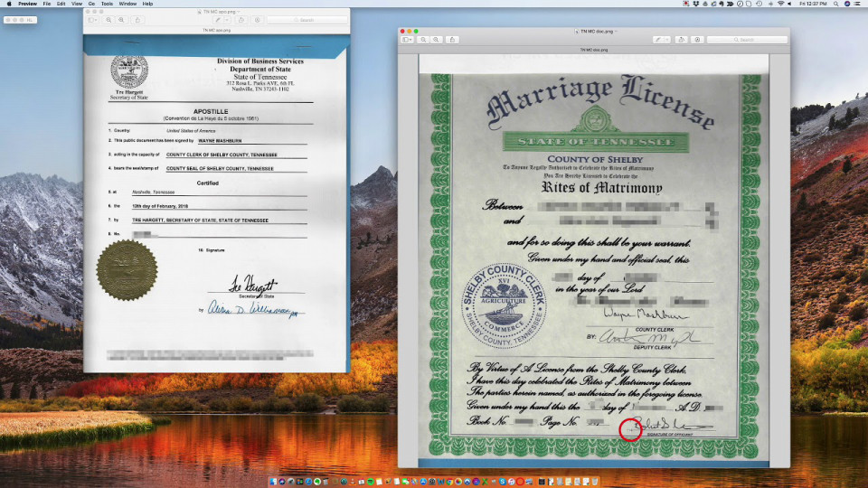Viewport: 868px width, 488px height.
Task: Click Share icon in TN MC apo window
Action: [x=137, y=20]
